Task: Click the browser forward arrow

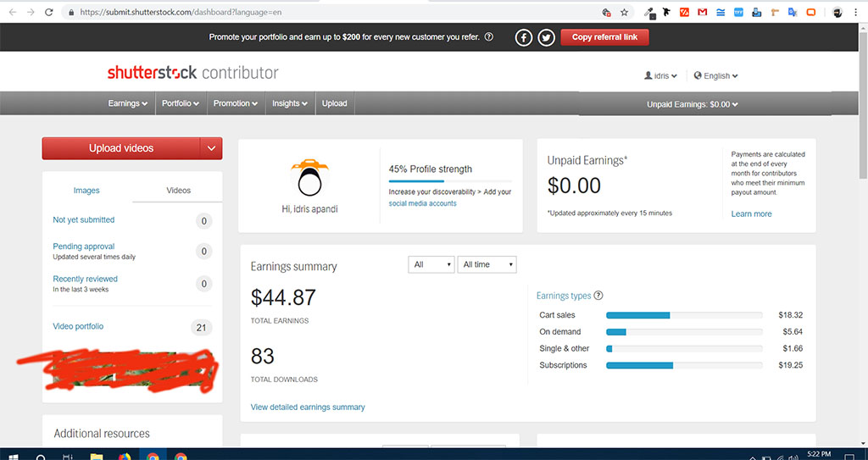Action: [31, 12]
